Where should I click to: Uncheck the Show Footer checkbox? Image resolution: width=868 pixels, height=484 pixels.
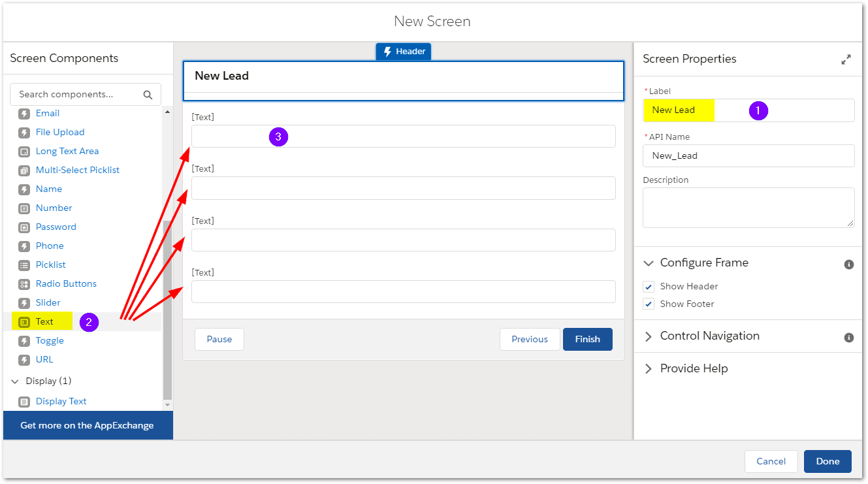(x=649, y=304)
